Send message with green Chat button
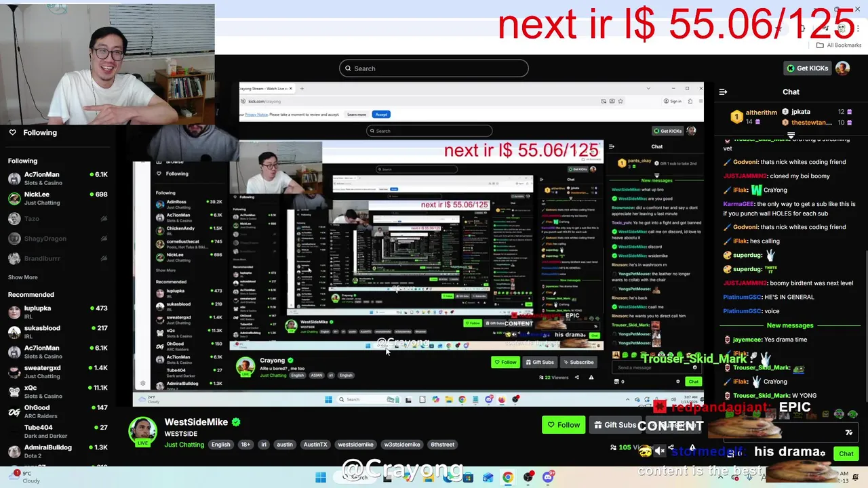This screenshot has width=868, height=488. 846,453
